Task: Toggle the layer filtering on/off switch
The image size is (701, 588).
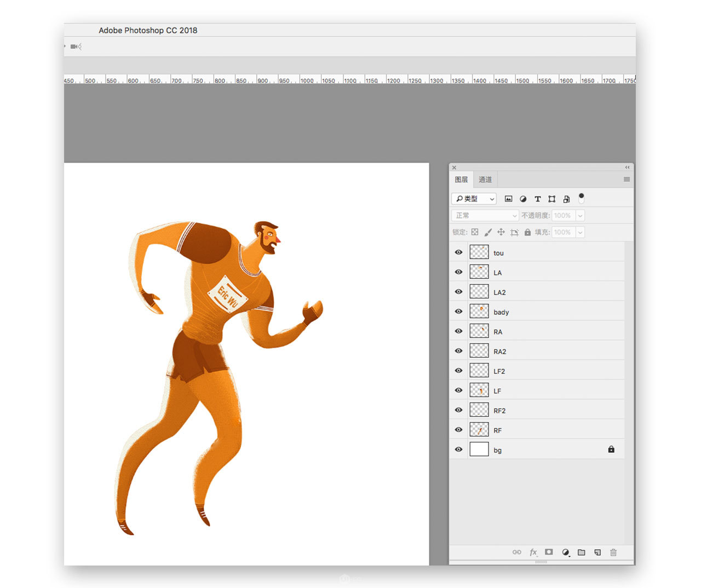Action: pos(581,198)
